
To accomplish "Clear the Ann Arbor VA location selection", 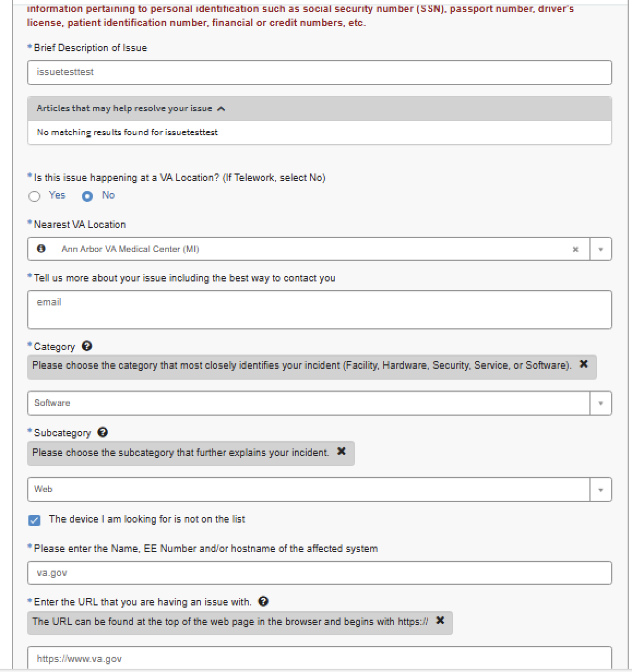I will 575,249.
